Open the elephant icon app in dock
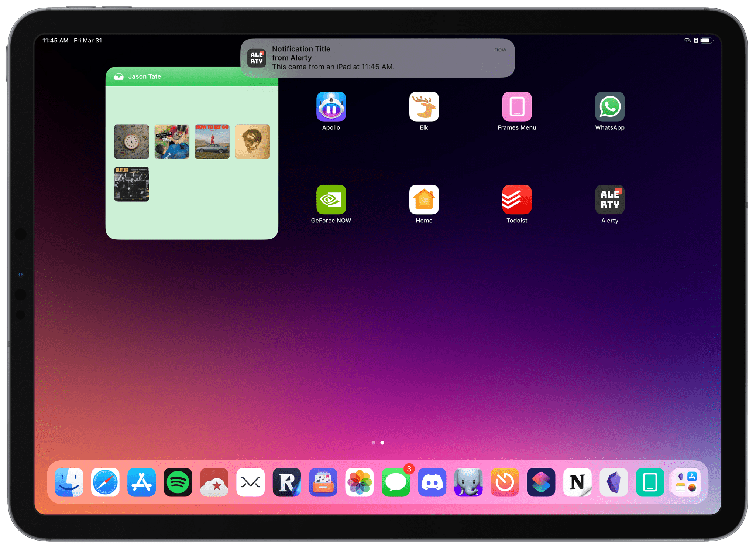Viewport: 756px width, 549px height. pos(468,482)
